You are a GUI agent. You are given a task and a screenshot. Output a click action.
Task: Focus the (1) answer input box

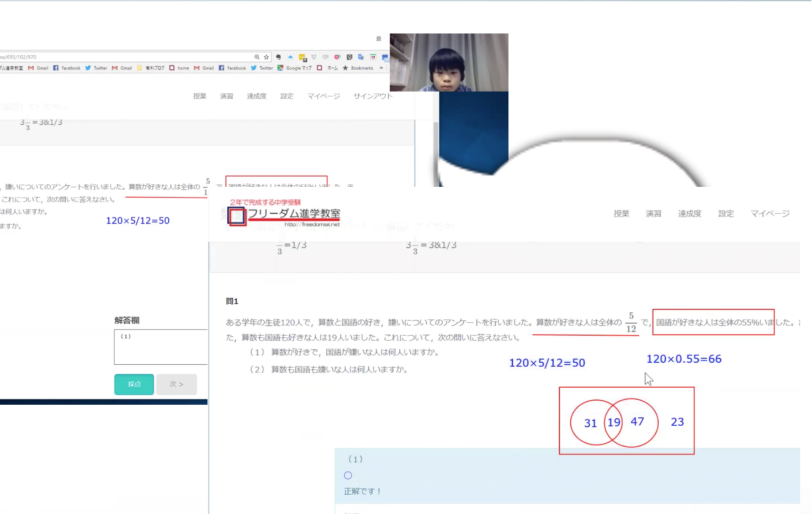pos(161,347)
